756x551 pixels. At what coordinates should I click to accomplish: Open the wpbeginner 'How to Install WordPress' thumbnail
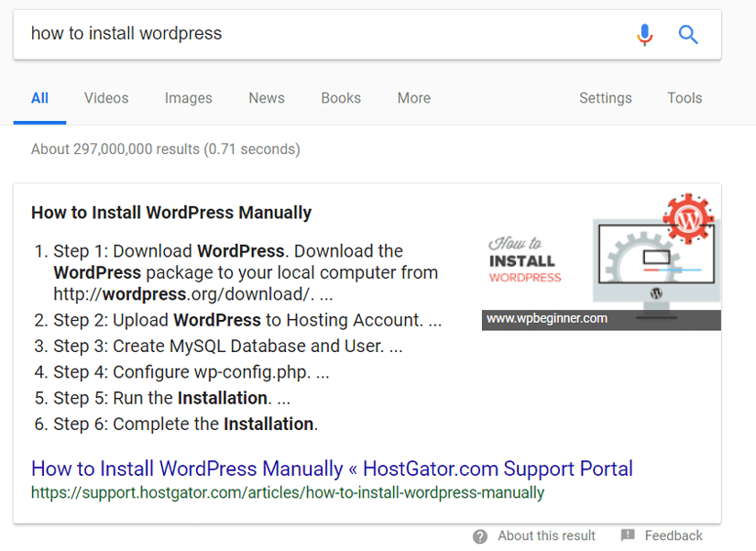[x=602, y=261]
